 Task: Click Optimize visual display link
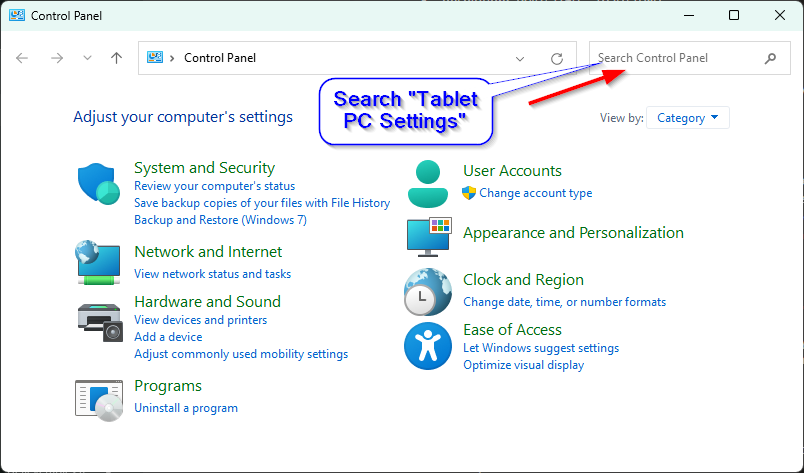(524, 365)
